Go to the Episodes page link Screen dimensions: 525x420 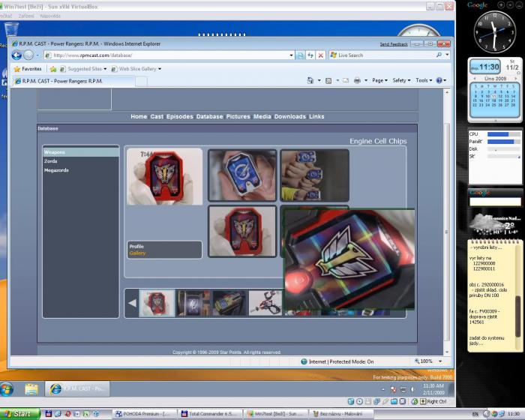click(180, 116)
